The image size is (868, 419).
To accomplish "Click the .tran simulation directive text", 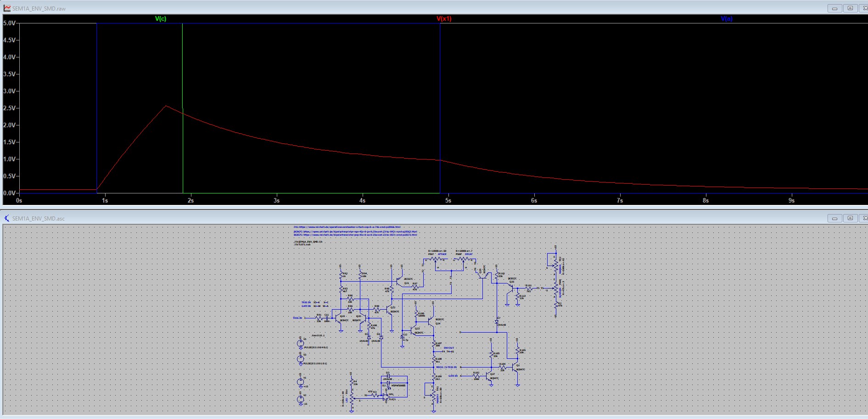I will pos(318,335).
